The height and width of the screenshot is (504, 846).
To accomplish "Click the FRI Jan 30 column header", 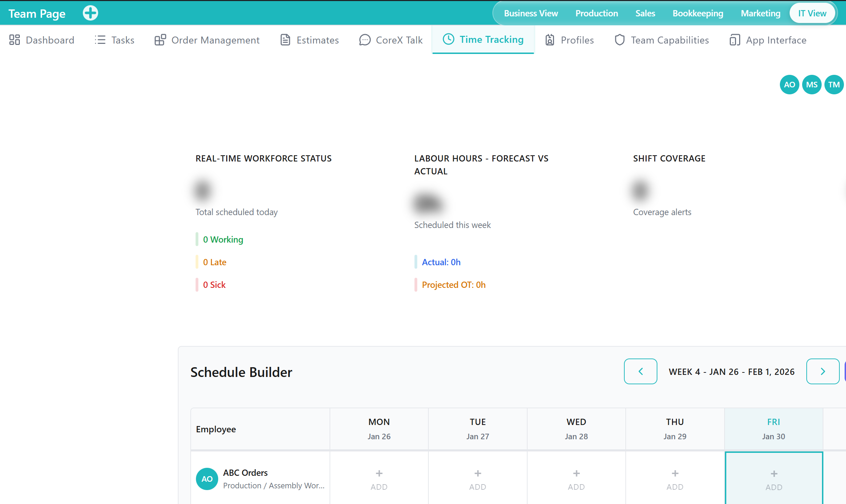I will [774, 429].
